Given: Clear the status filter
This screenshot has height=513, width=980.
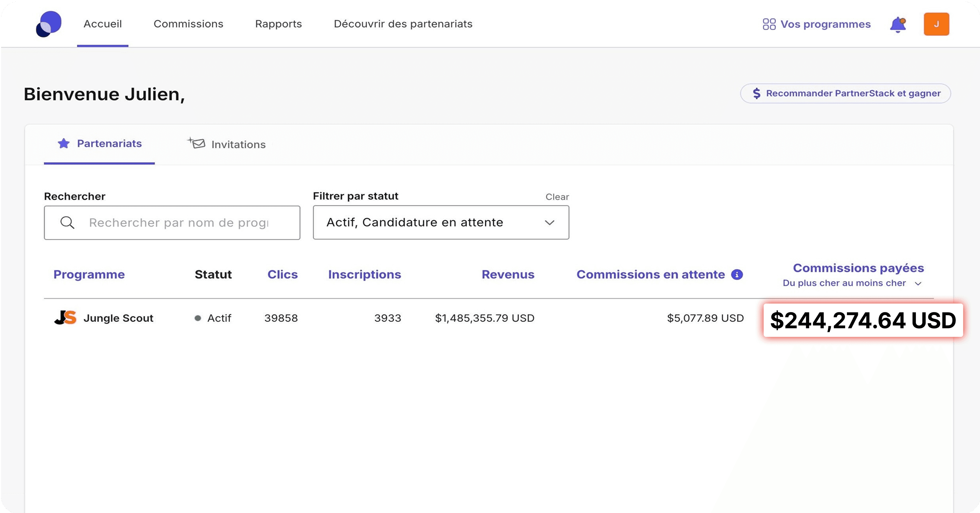Looking at the screenshot, I should [x=557, y=197].
